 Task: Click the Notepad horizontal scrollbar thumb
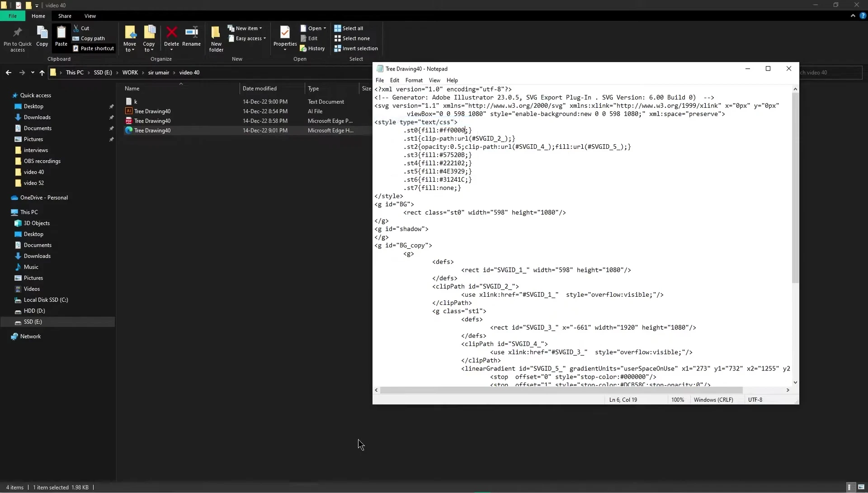coord(561,390)
